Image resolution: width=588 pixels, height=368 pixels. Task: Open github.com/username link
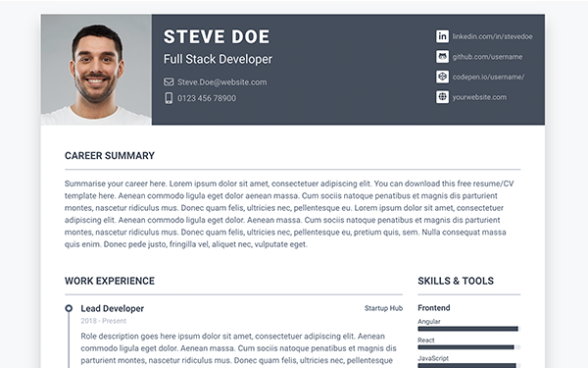pos(487,57)
